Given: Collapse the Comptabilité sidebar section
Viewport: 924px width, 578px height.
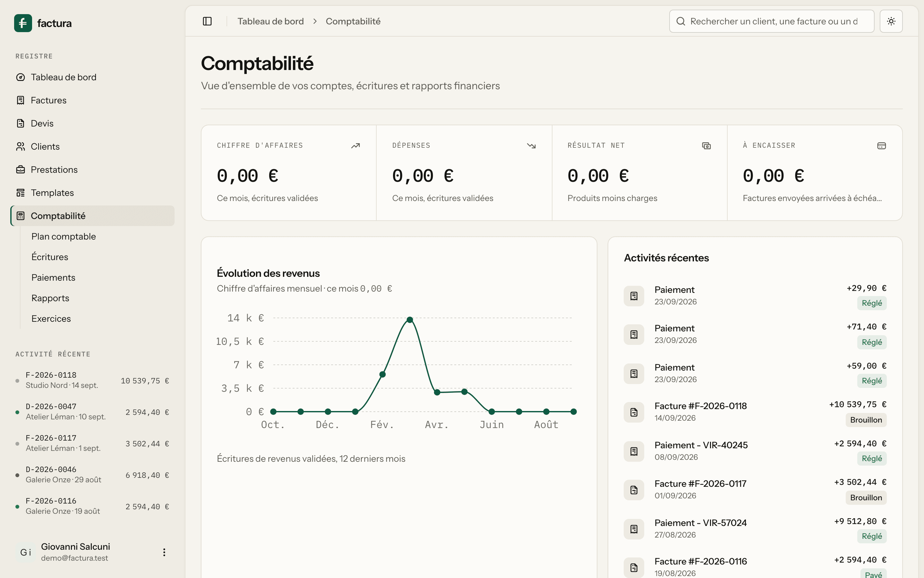Looking at the screenshot, I should pos(92,215).
